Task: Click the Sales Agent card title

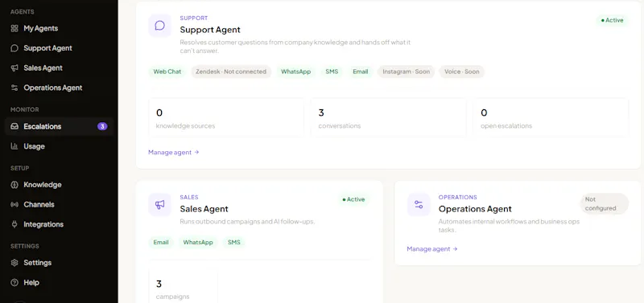Action: [204, 209]
